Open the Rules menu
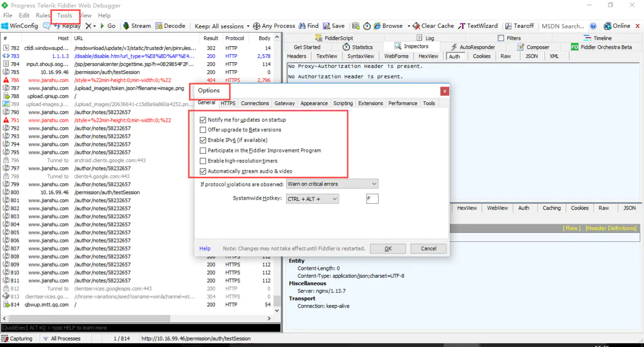Image resolution: width=644 pixels, height=347 pixels. coord(43,16)
